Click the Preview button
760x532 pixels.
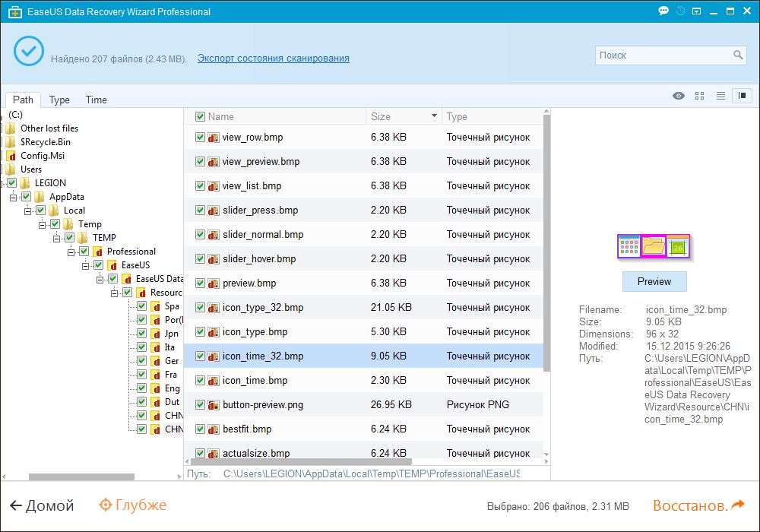pyautogui.click(x=654, y=281)
